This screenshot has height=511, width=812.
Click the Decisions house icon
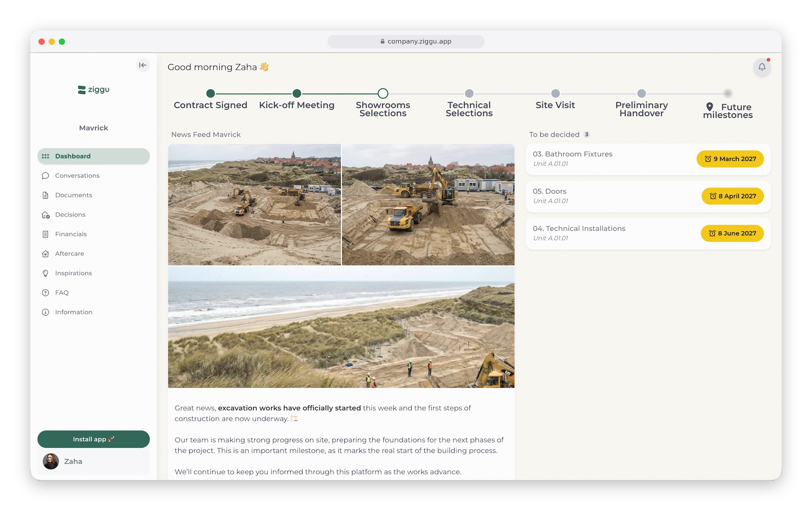[45, 215]
